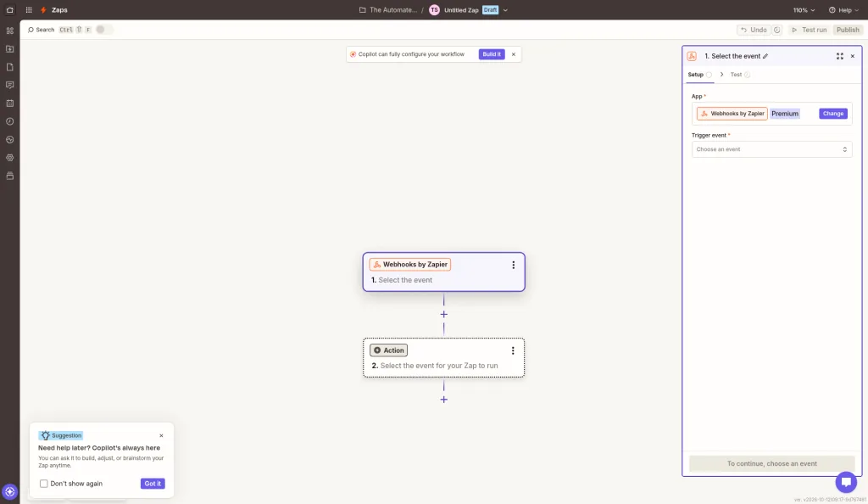Click the Search magnifier in the editor toolbar
The image size is (868, 504).
coord(31,30)
